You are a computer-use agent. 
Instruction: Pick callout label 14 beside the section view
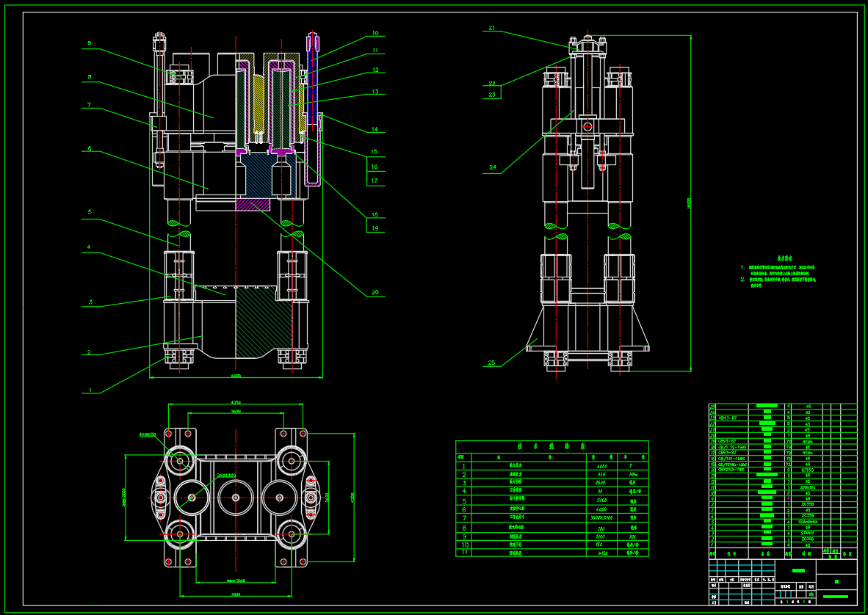click(x=375, y=129)
